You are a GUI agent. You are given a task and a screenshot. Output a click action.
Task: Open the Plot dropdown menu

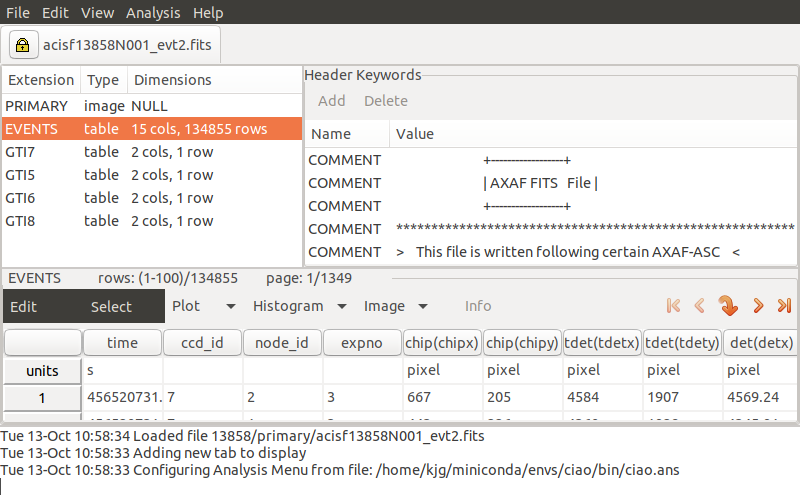coord(204,306)
